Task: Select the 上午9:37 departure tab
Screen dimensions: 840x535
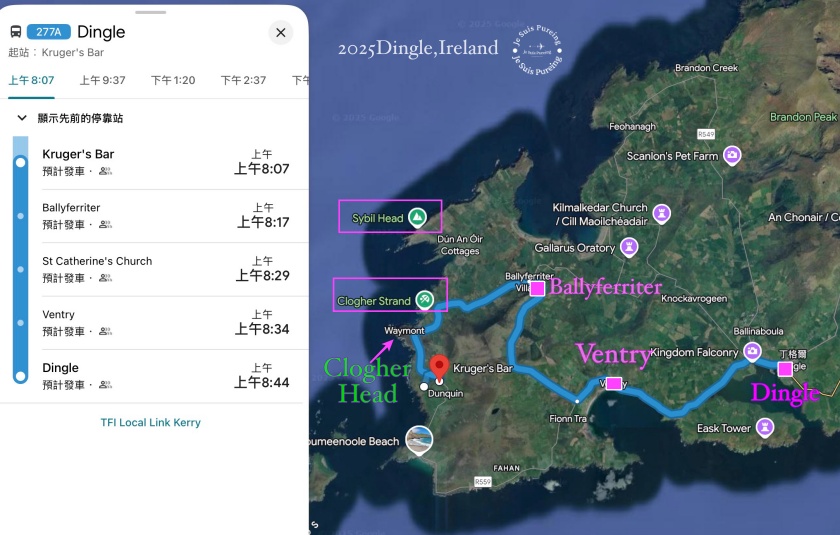Action: 103,80
